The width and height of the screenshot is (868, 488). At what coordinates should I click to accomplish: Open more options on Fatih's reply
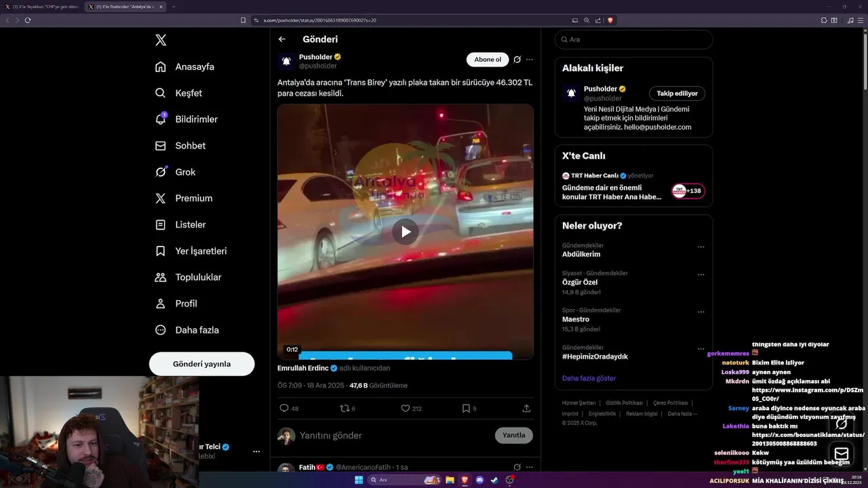tap(530, 467)
